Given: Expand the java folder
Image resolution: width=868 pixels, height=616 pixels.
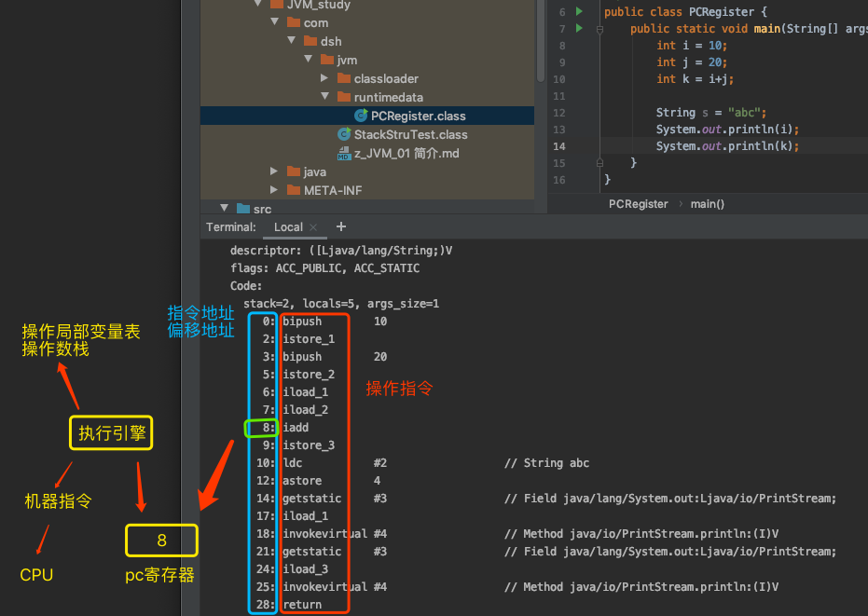Looking at the screenshot, I should (x=274, y=171).
